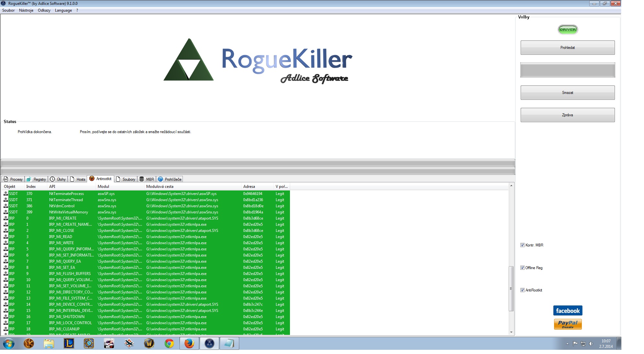The width and height of the screenshot is (644, 354).
Task: Switch to the Registry tab
Action: click(36, 179)
